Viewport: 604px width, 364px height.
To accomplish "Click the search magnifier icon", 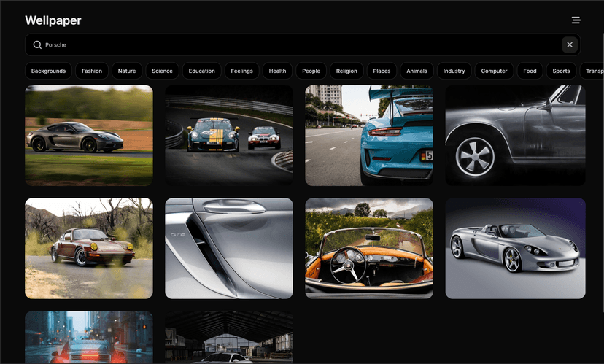I will [x=37, y=44].
